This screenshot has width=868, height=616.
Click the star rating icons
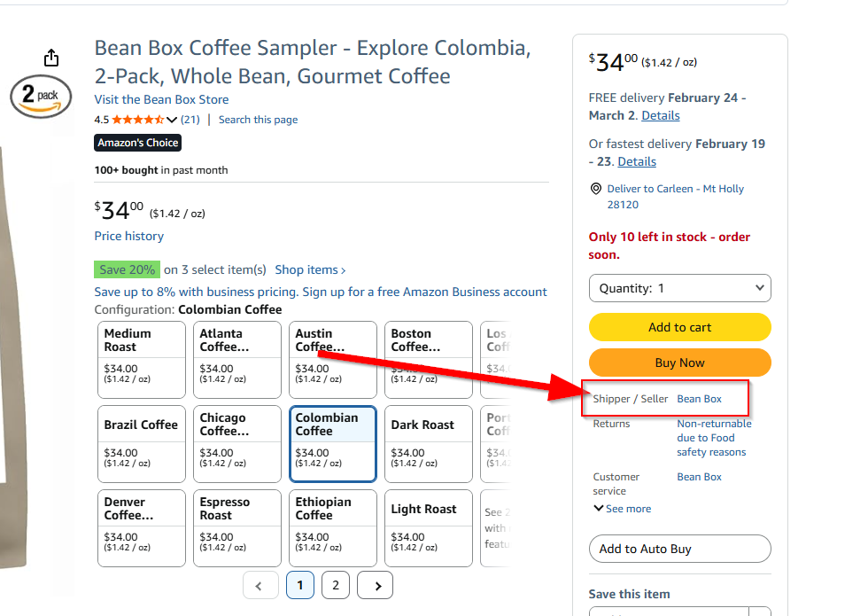point(137,120)
